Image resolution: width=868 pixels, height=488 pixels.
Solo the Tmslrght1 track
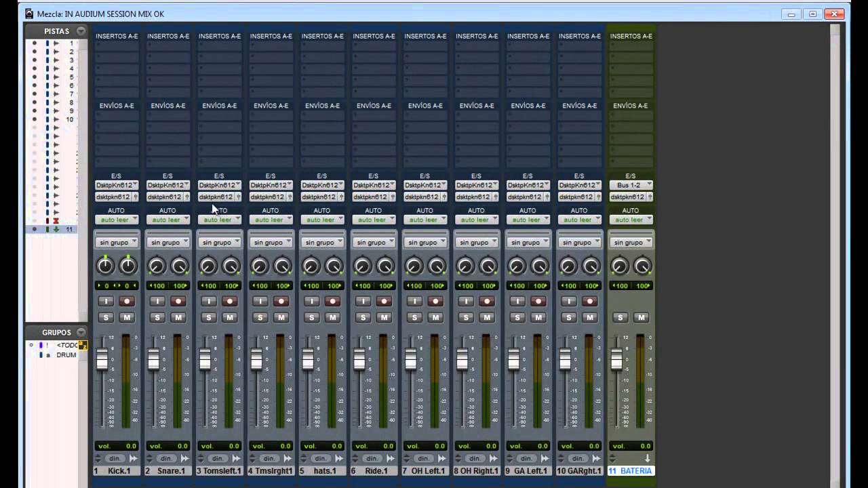point(260,317)
